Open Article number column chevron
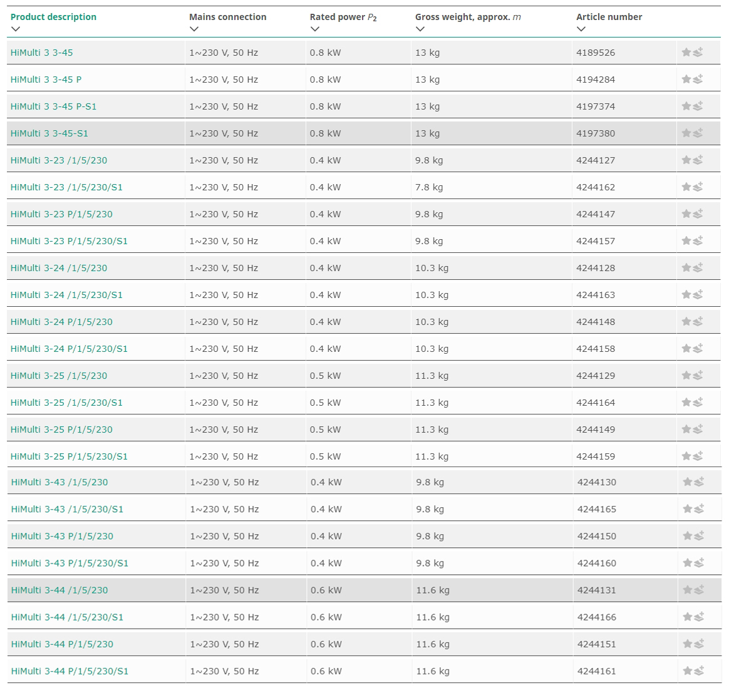The image size is (729, 700). (x=581, y=29)
